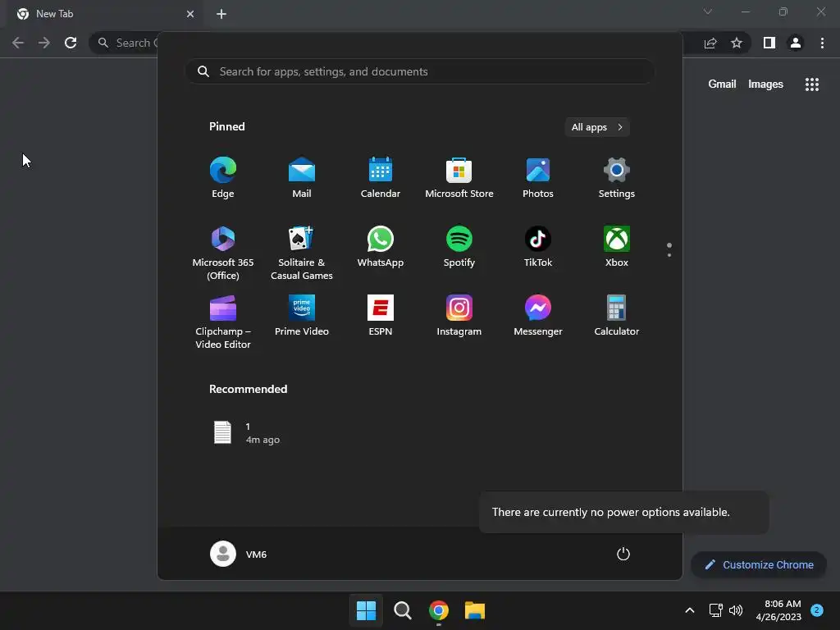
Task: Open the notification badge showing 2
Action: pos(817,609)
